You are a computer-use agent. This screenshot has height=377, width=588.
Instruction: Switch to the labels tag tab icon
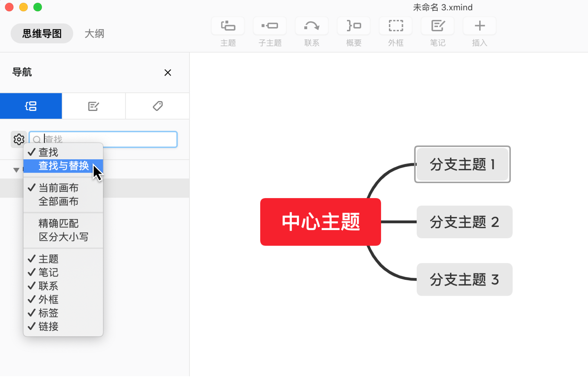coord(158,106)
